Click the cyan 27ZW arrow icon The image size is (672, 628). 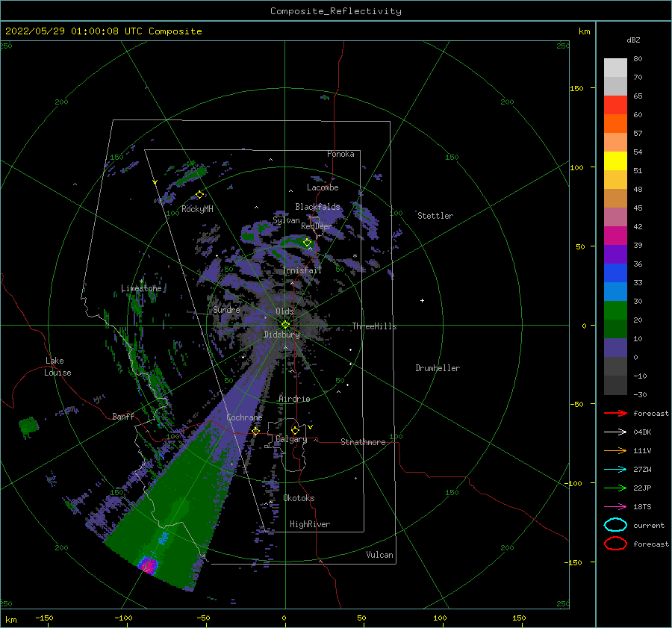[615, 470]
